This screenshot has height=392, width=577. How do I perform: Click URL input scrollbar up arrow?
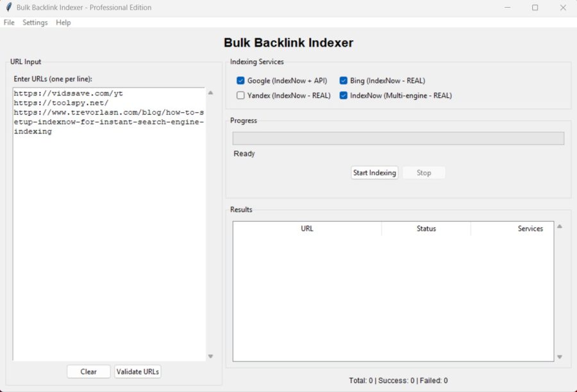[210, 93]
